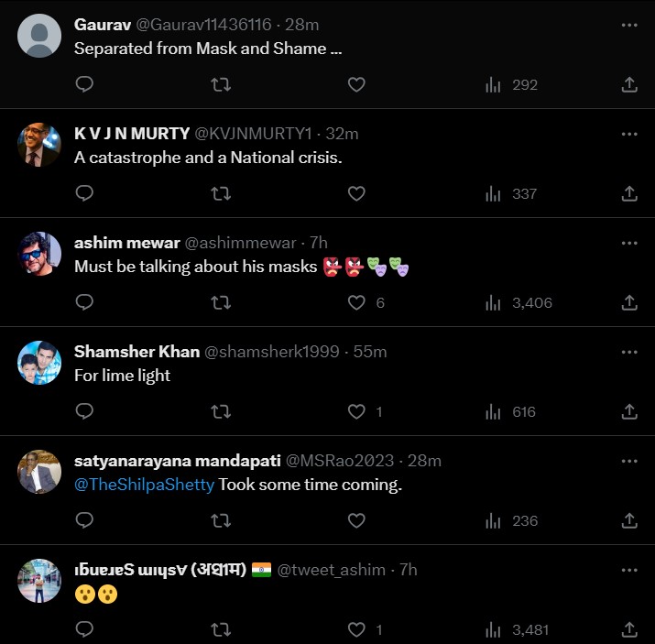This screenshot has width=655, height=644.
Task: Reply to satyanarayana mandapati's tweet
Action: pyautogui.click(x=84, y=521)
